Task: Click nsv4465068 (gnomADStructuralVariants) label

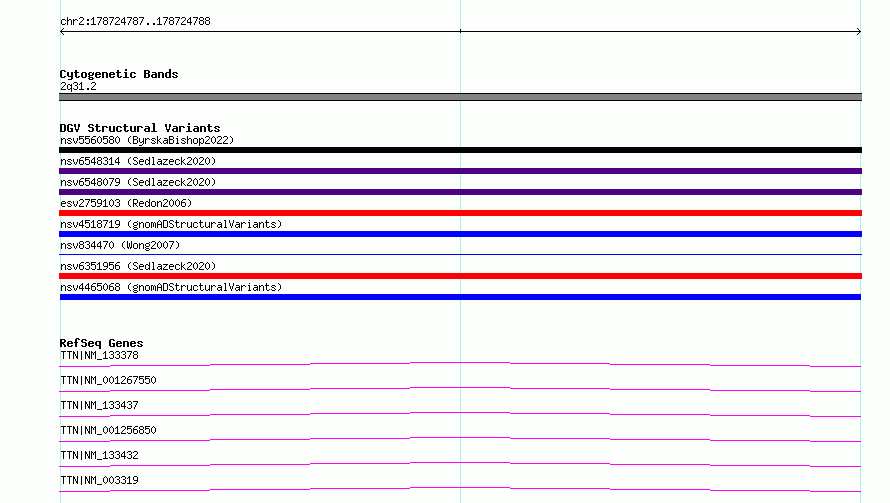Action: pyautogui.click(x=171, y=287)
